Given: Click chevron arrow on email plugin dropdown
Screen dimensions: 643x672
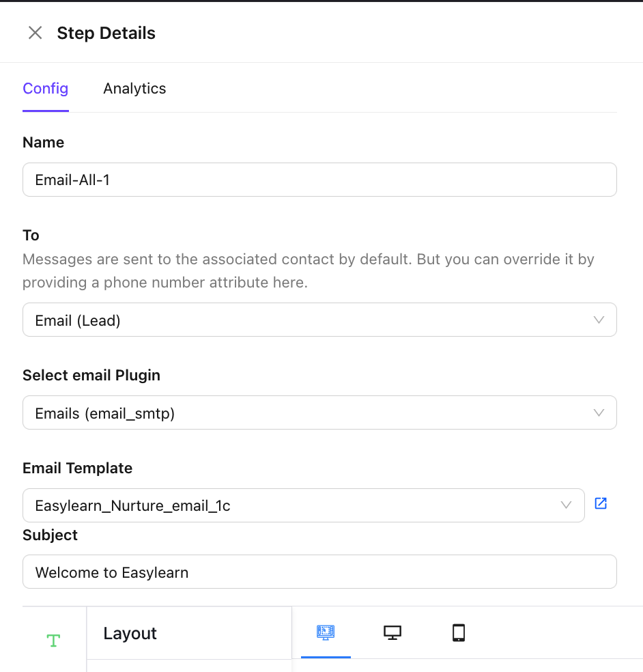Looking at the screenshot, I should pos(599,412).
